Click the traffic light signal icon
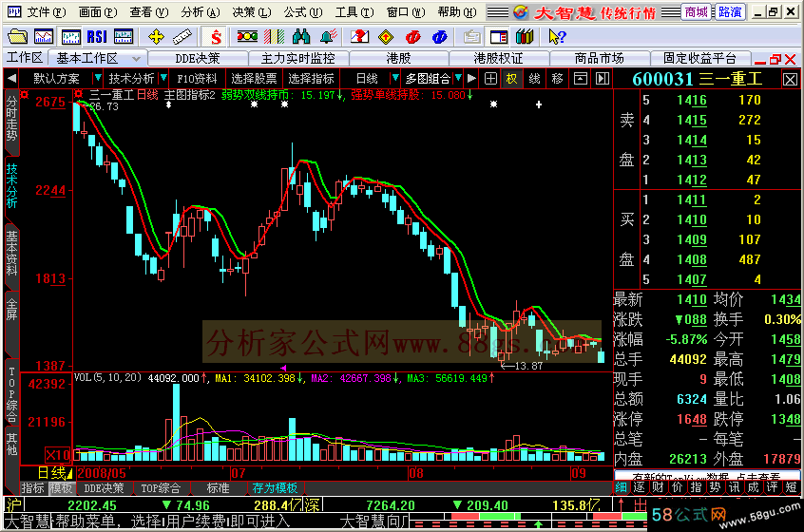The width and height of the screenshot is (804, 532). pyautogui.click(x=247, y=36)
